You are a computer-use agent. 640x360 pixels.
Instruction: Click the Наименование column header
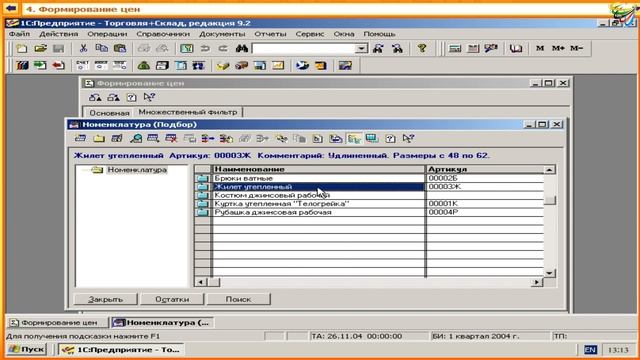click(318, 169)
